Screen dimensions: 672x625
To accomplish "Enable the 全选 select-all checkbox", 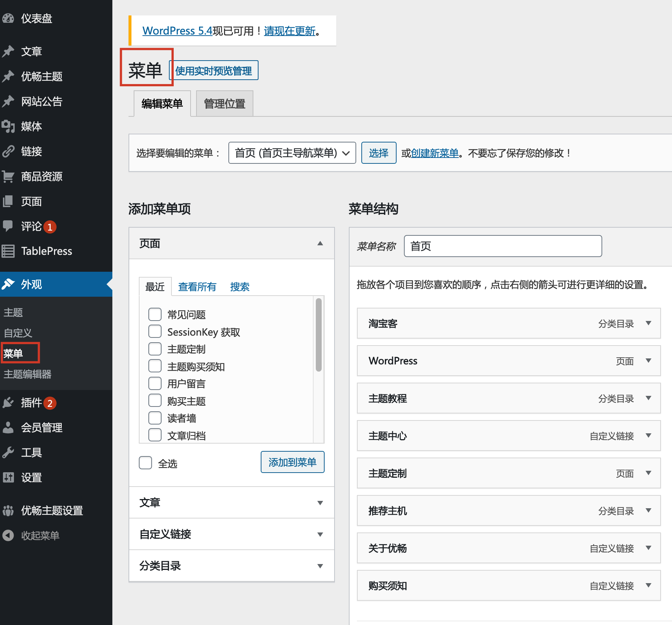I will pos(146,463).
